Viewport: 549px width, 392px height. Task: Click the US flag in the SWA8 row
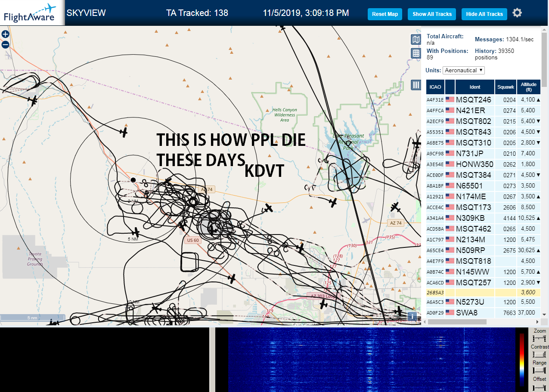450,312
